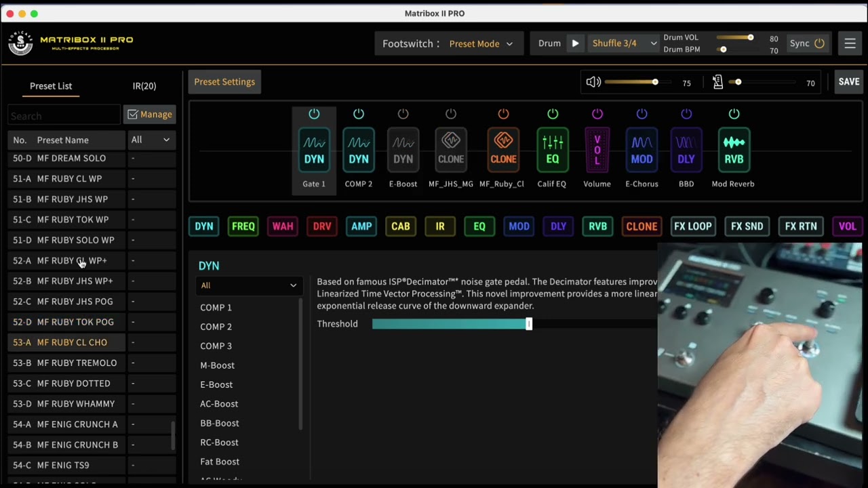Click the preset Search field
The width and height of the screenshot is (868, 488).
64,115
